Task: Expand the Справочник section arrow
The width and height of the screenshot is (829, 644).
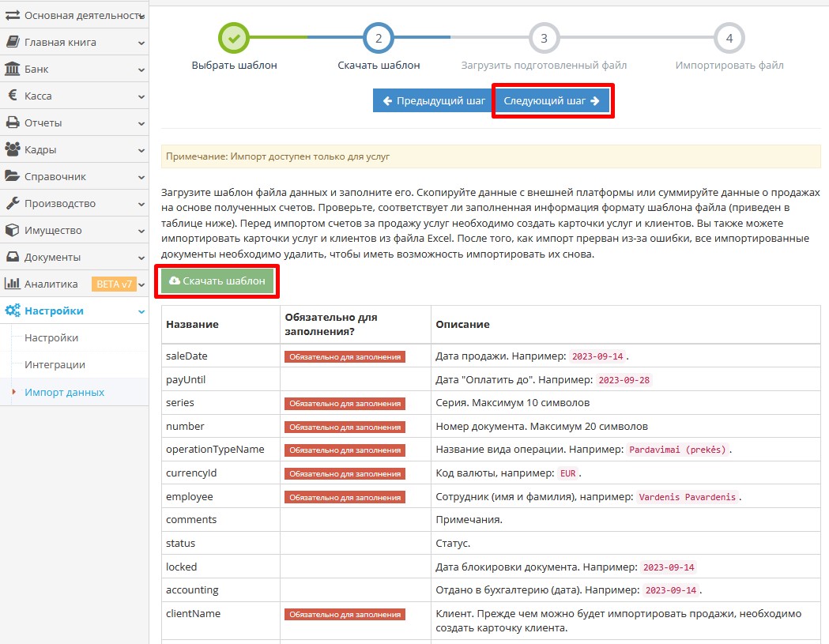Action: point(141,177)
